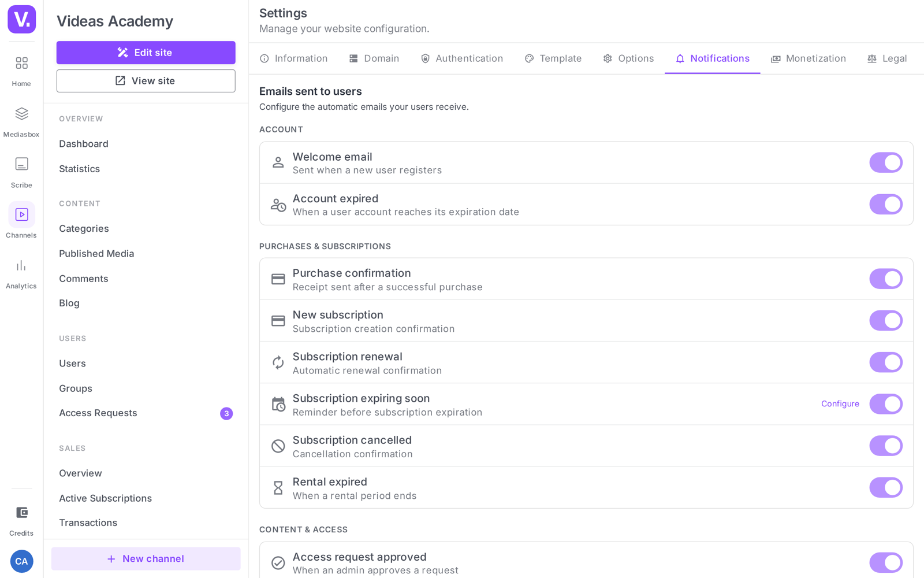
Task: Open the Authentication settings tab
Action: pyautogui.click(x=461, y=58)
